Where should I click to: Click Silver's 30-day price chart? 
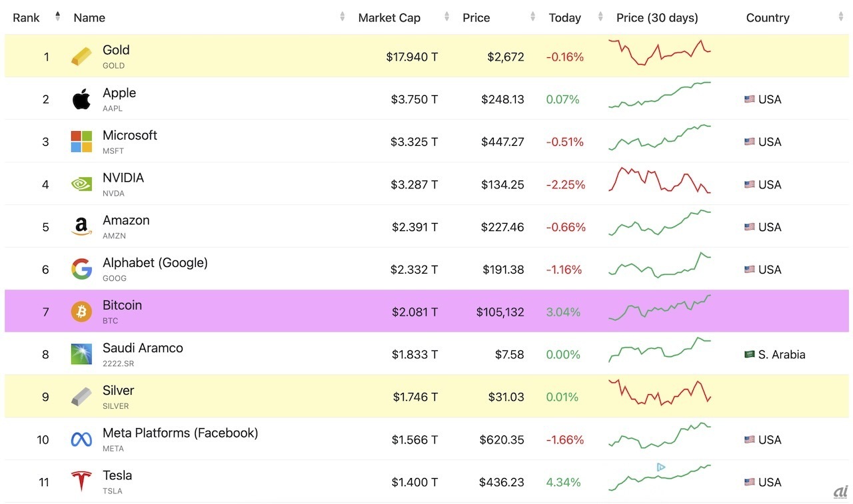point(660,392)
